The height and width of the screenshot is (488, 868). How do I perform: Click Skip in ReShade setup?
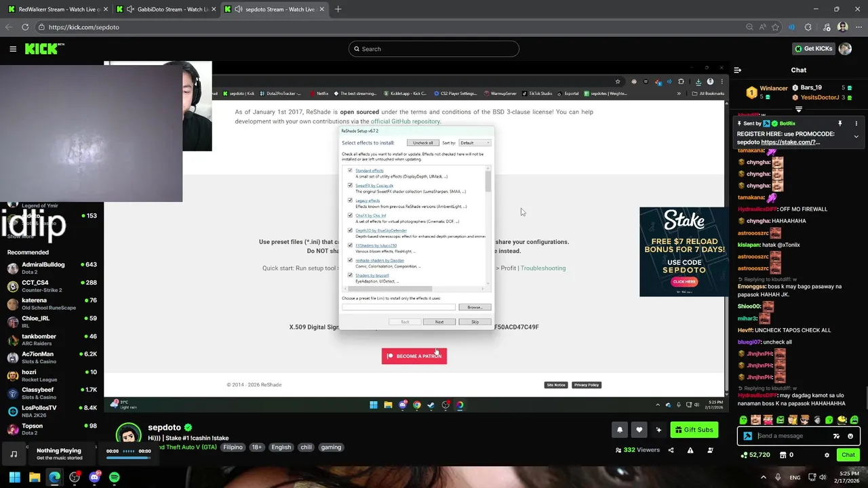pyautogui.click(x=475, y=322)
